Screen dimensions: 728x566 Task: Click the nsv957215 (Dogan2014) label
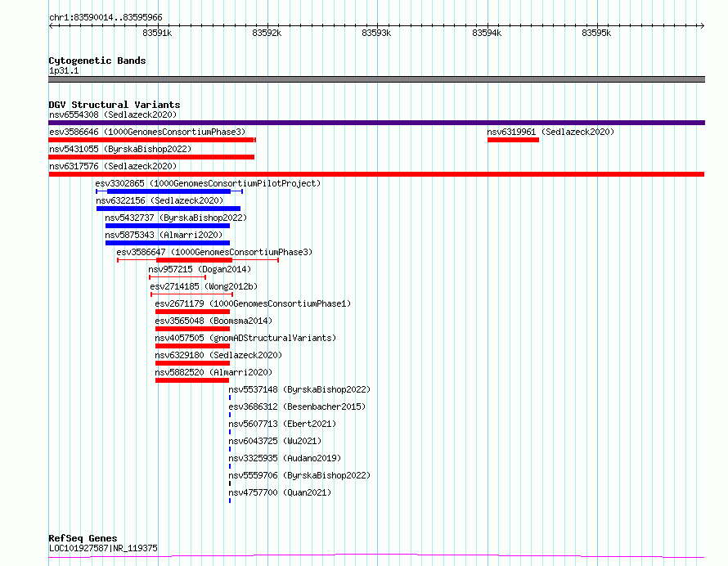coord(200,269)
